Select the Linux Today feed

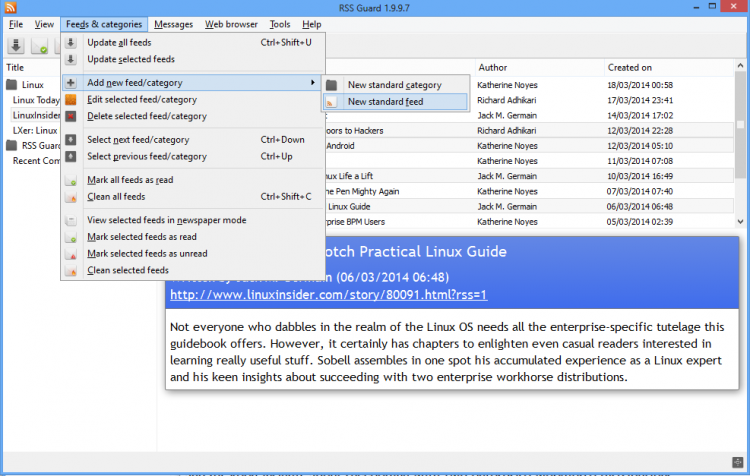(36, 100)
